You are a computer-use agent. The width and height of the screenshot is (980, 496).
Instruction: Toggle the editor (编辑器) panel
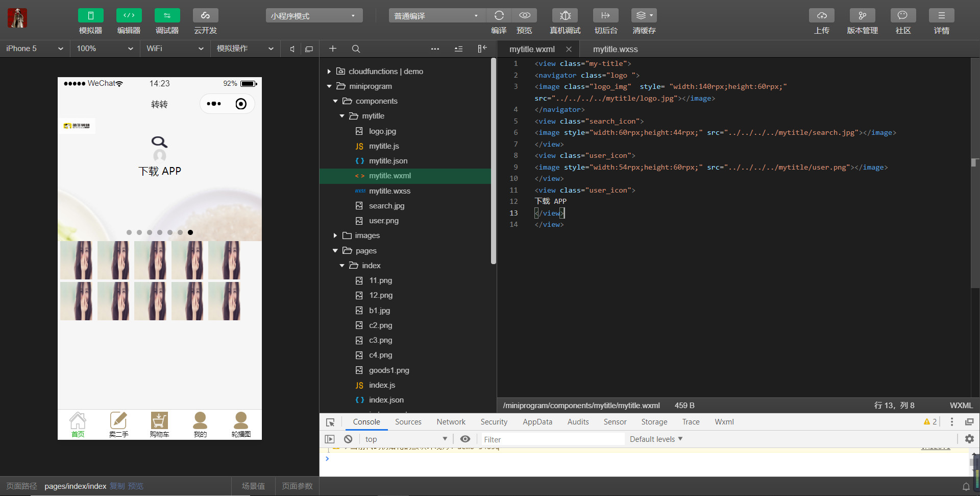coord(129,16)
